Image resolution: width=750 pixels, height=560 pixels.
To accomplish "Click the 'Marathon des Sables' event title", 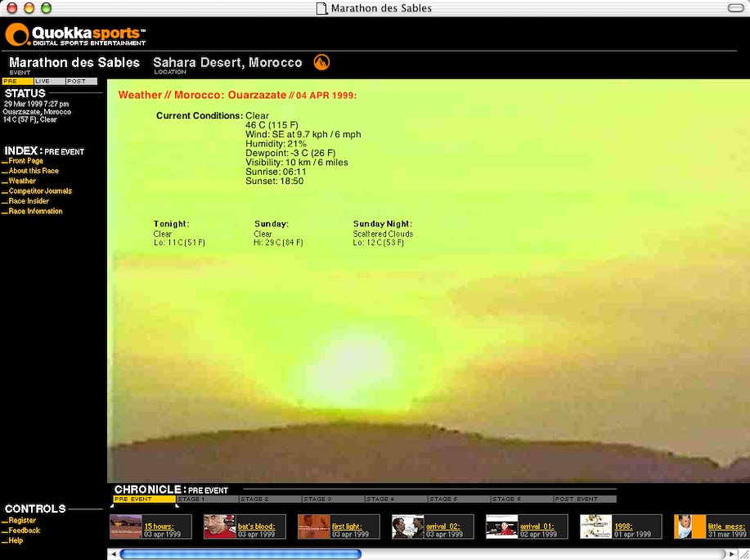I will coord(74,63).
